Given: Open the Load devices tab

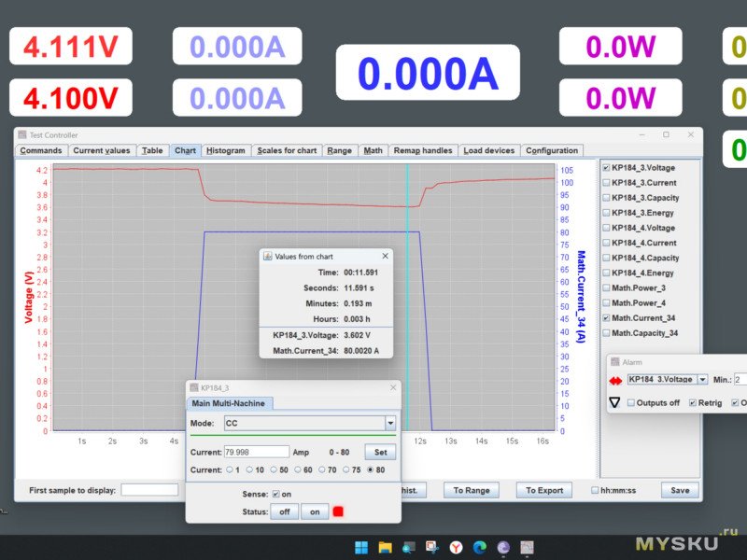Looking at the screenshot, I should [x=488, y=150].
